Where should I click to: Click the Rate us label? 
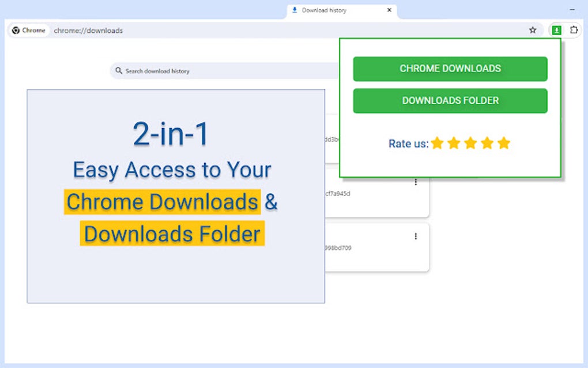[x=408, y=144]
